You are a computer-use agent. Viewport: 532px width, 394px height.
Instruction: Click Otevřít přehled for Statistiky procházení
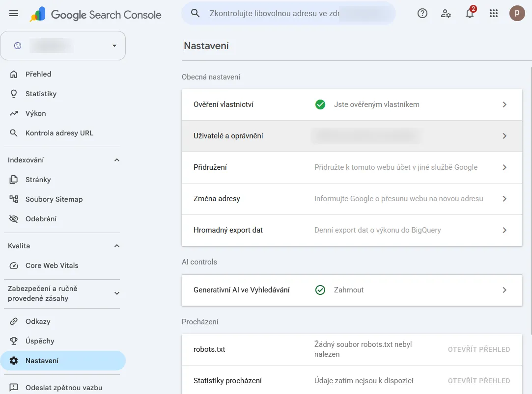(479, 381)
